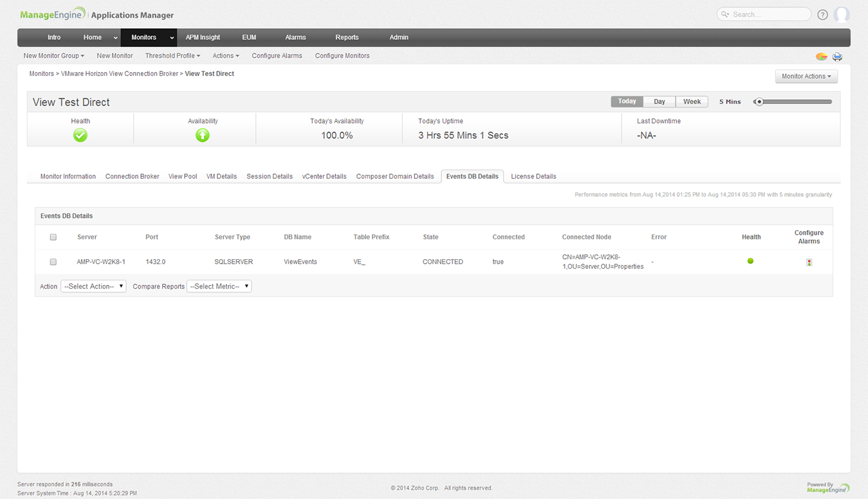Click VMware Horizon View Connection Broker breadcrumb
Viewport: 868px width, 499px height.
120,74
